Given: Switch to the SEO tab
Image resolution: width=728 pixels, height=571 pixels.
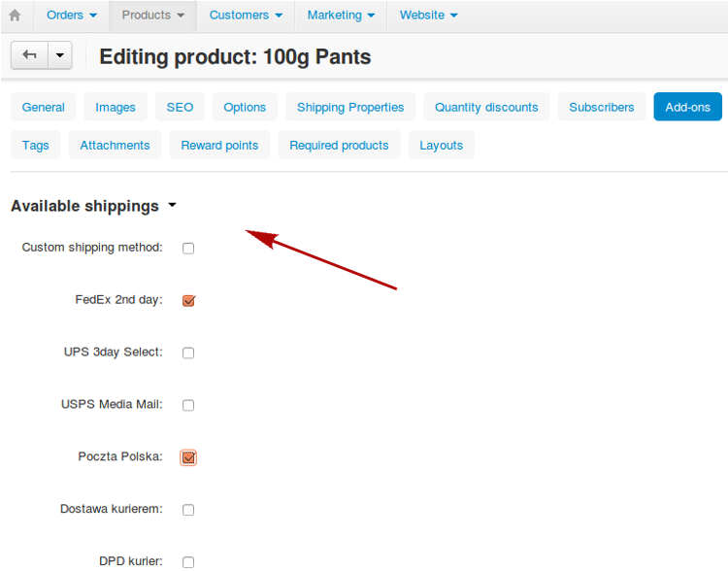Looking at the screenshot, I should 180,107.
